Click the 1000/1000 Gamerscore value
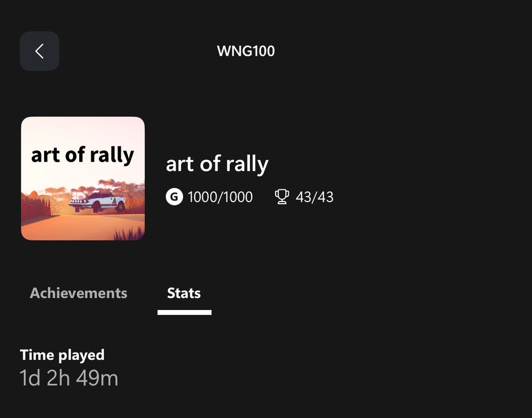Image resolution: width=532 pixels, height=418 pixels. (x=220, y=197)
